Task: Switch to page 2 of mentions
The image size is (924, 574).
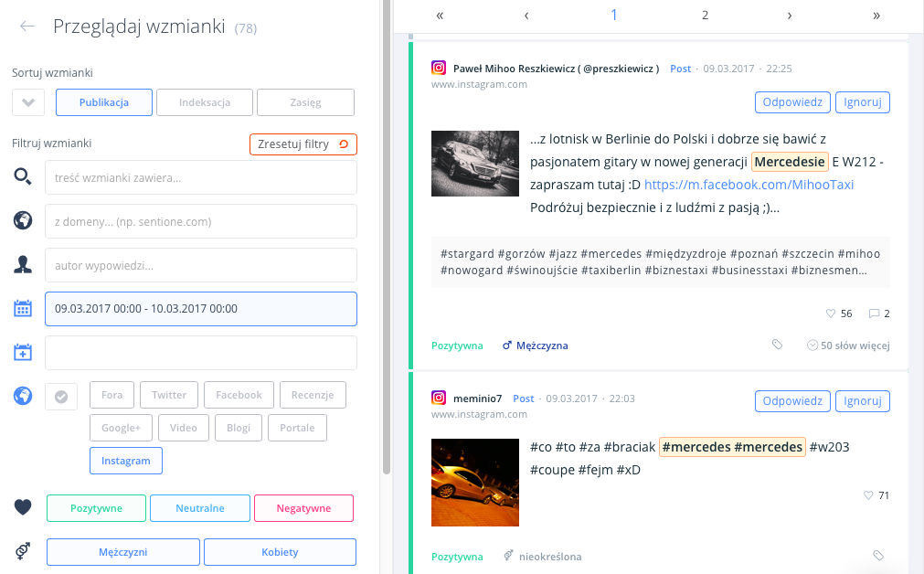Action: 705,16
